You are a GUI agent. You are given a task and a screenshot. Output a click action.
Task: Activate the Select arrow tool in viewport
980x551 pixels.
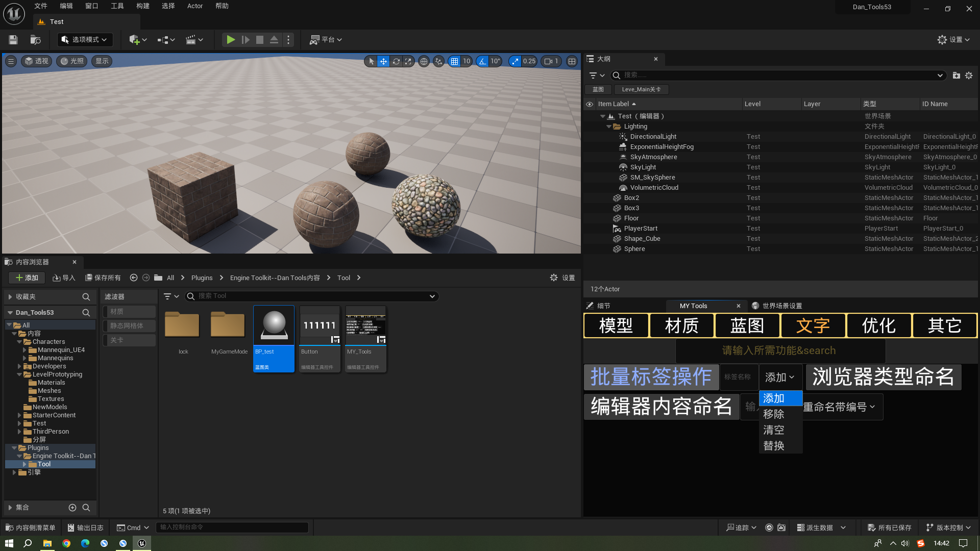pos(371,61)
